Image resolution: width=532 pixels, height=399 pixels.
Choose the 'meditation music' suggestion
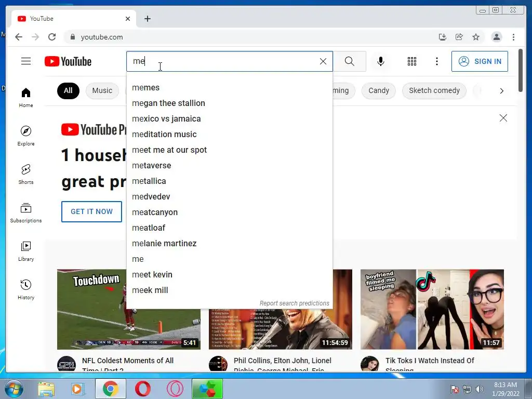click(x=230, y=135)
